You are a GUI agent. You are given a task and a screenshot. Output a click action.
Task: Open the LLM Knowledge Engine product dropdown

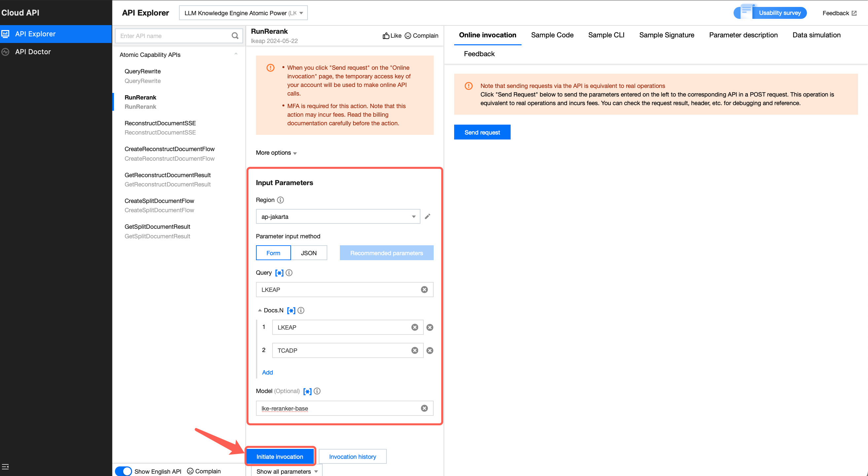tap(243, 13)
